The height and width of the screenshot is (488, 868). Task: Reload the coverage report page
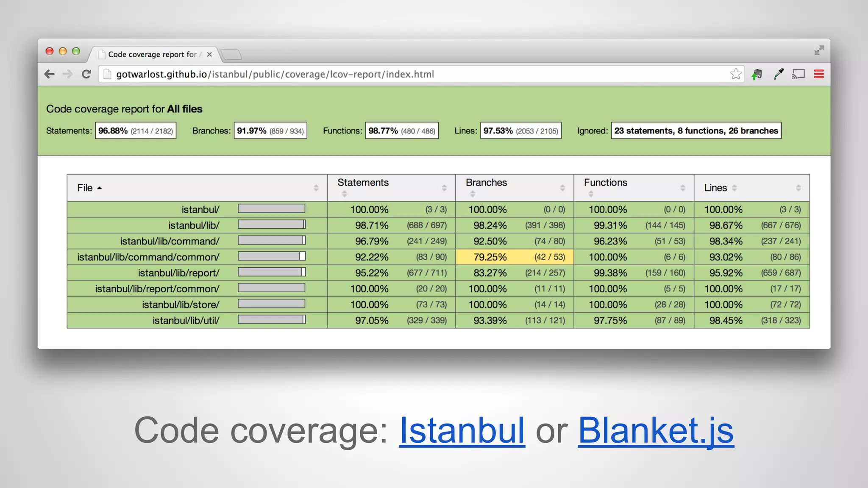(x=86, y=74)
